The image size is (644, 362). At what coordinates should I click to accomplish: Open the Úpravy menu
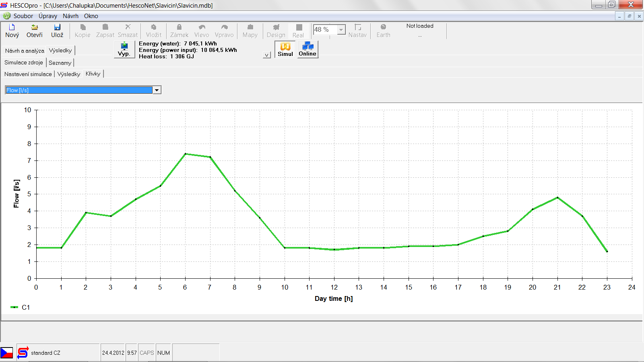pos(48,16)
